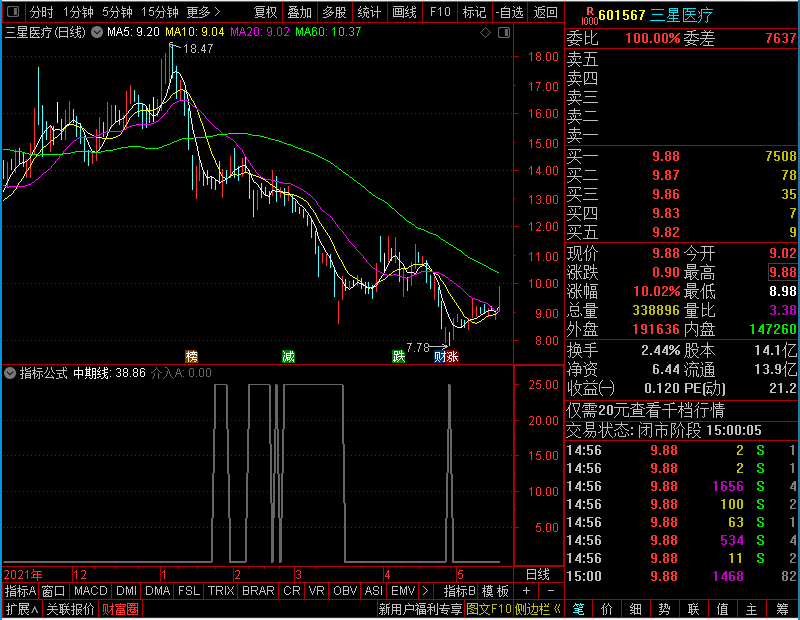Click the plus button beside 模板
The height and width of the screenshot is (620, 800).
(527, 591)
